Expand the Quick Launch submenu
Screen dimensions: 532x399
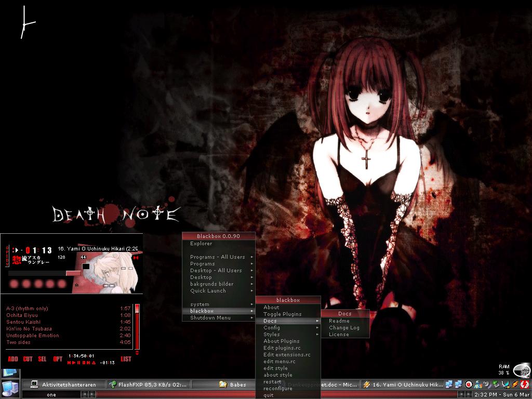[219, 291]
